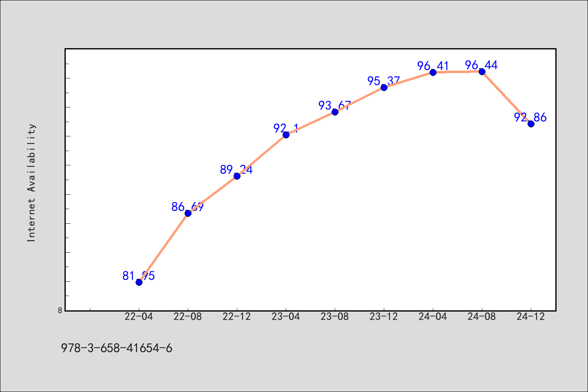Select the 93.67 data marker
588x392 pixels.
click(335, 112)
